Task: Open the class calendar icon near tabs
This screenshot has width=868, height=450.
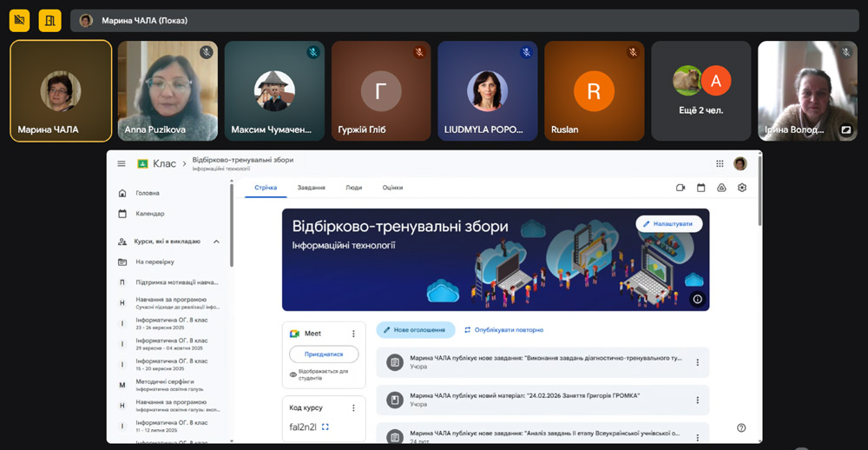Action: pyautogui.click(x=700, y=188)
